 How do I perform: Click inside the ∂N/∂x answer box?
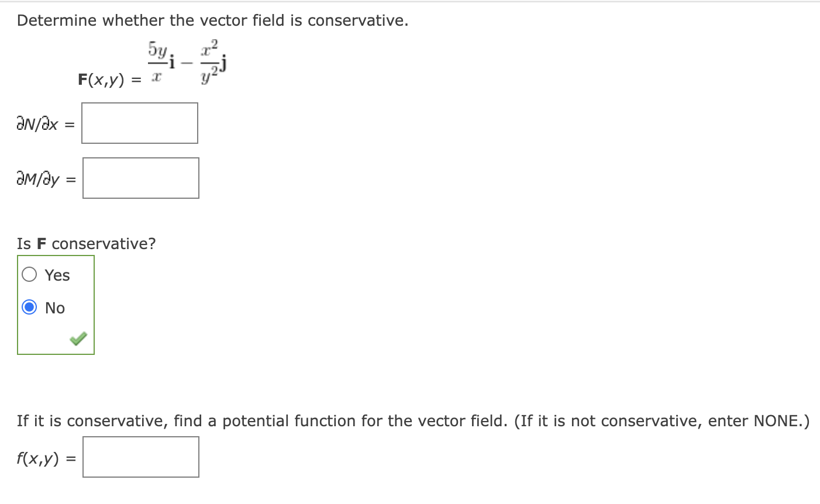point(139,123)
